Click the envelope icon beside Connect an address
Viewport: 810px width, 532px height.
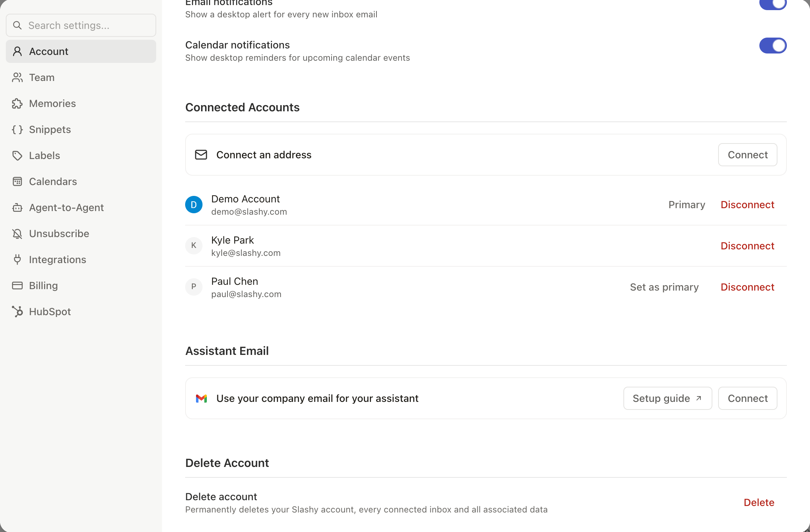click(201, 155)
